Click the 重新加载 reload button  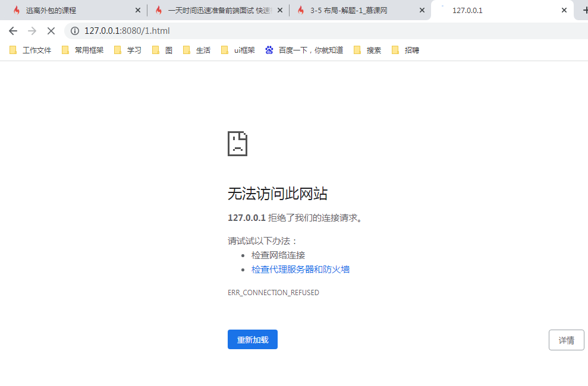pyautogui.click(x=252, y=339)
